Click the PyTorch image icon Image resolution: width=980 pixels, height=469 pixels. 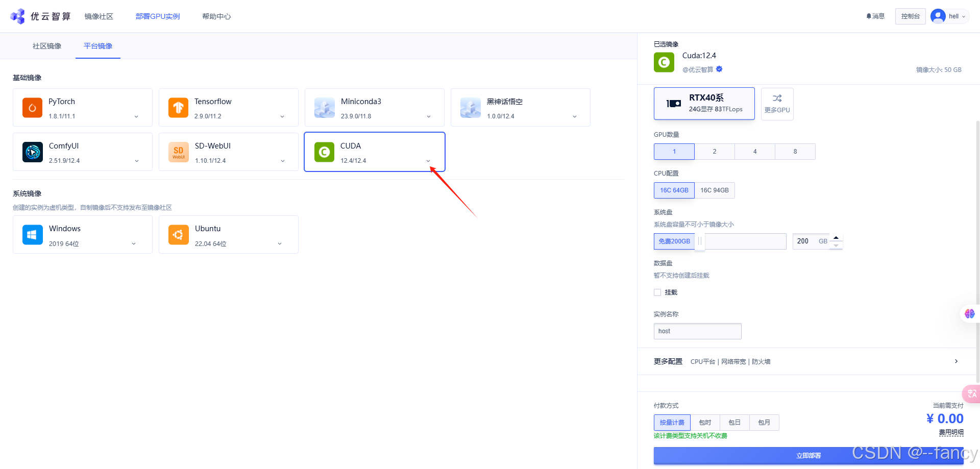click(32, 108)
